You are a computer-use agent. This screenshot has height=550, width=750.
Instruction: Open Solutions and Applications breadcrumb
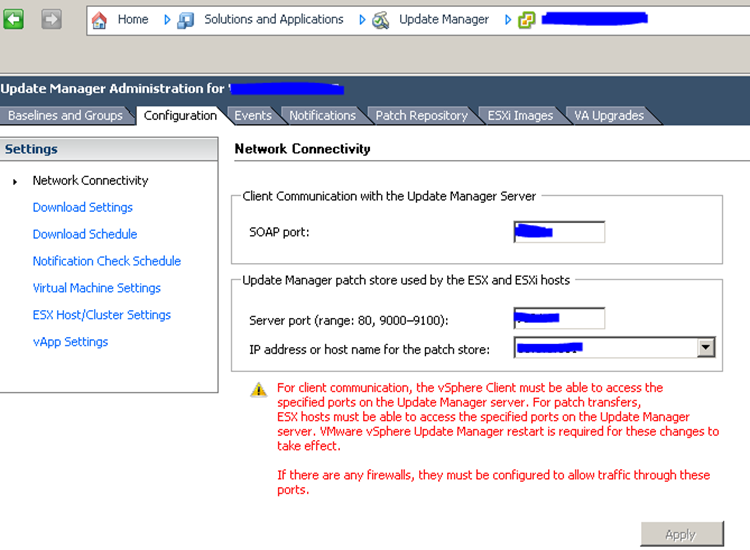click(274, 20)
